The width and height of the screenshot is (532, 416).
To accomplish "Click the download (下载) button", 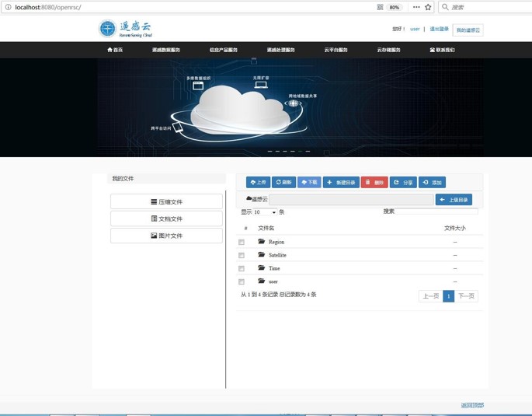I will [309, 182].
